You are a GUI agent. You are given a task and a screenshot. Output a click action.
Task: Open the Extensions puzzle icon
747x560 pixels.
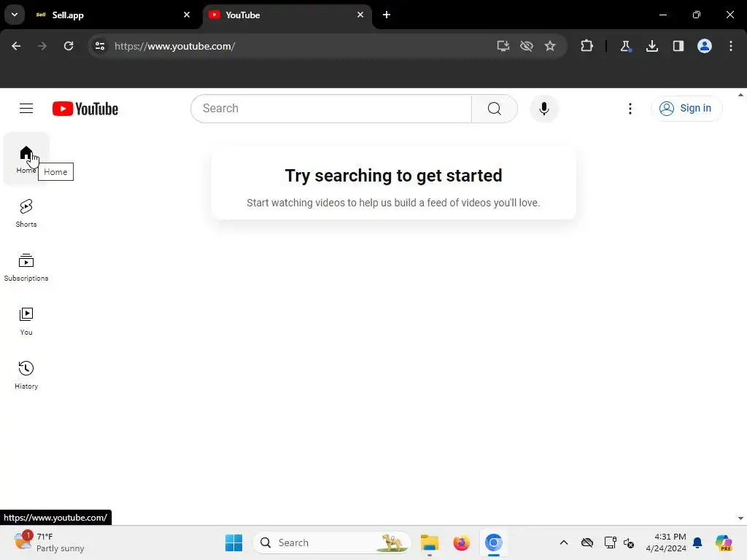[x=587, y=46]
